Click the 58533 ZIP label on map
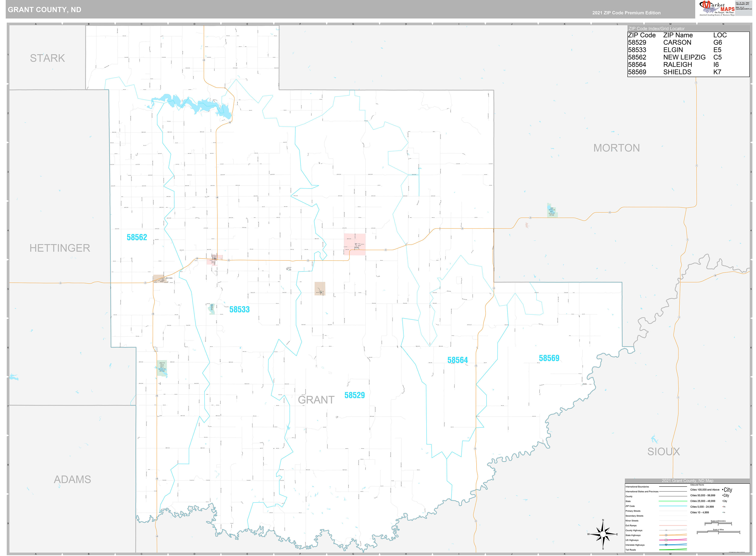The width and height of the screenshot is (756, 556). coord(239,310)
